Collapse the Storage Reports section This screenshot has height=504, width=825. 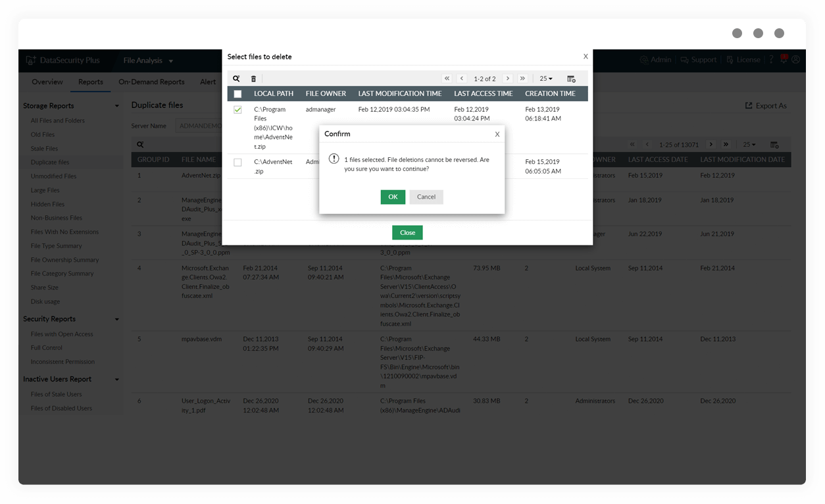[117, 105]
